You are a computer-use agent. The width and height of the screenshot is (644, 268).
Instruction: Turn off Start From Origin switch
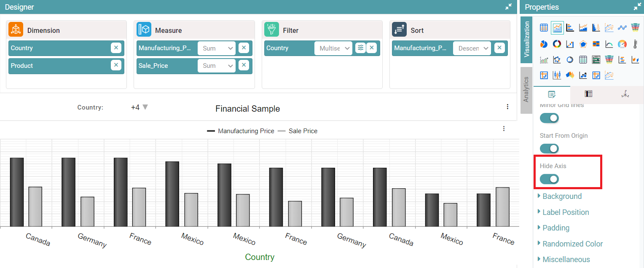549,148
